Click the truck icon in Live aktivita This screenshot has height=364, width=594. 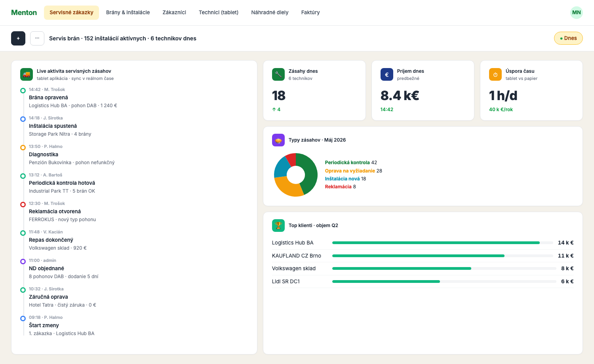(27, 74)
